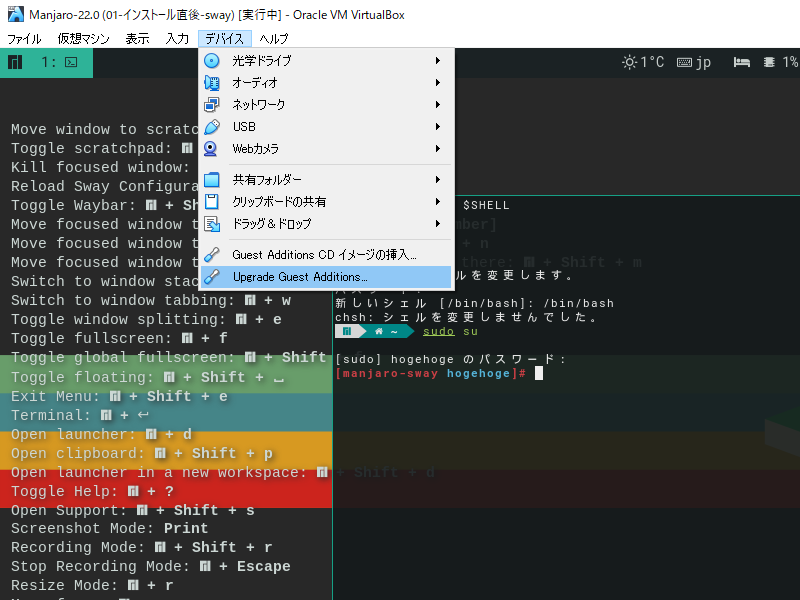Screen dimensions: 800x600
Task: Choose Guest Additions CD イメージの挿入
Action: pyautogui.click(x=326, y=254)
